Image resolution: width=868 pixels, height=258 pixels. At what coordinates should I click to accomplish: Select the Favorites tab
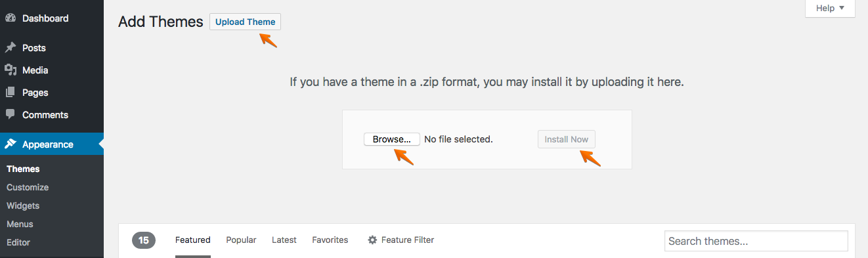330,240
